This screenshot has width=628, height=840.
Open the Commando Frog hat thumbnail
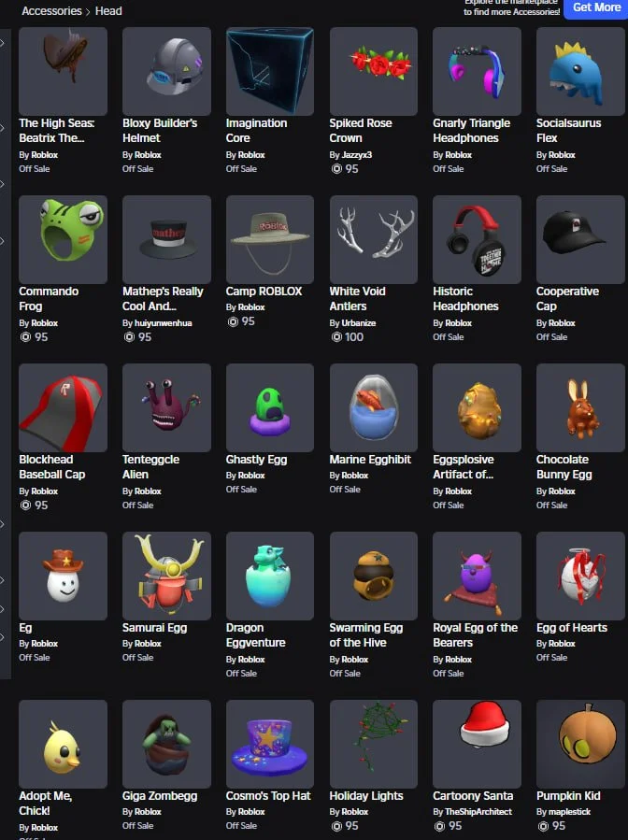[x=64, y=239]
